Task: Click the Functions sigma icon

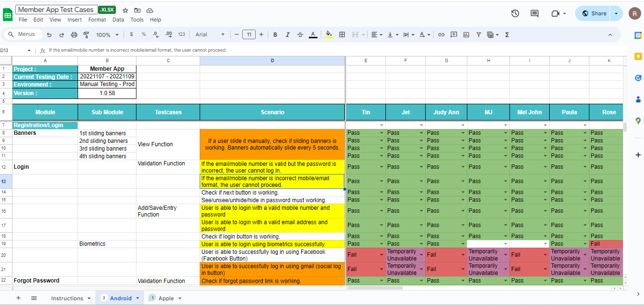Action: coord(507,34)
